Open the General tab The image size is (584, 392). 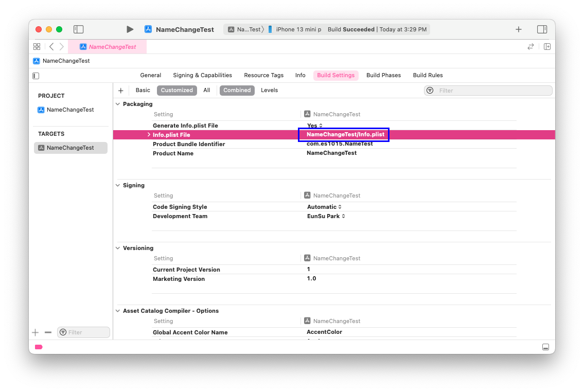point(150,75)
